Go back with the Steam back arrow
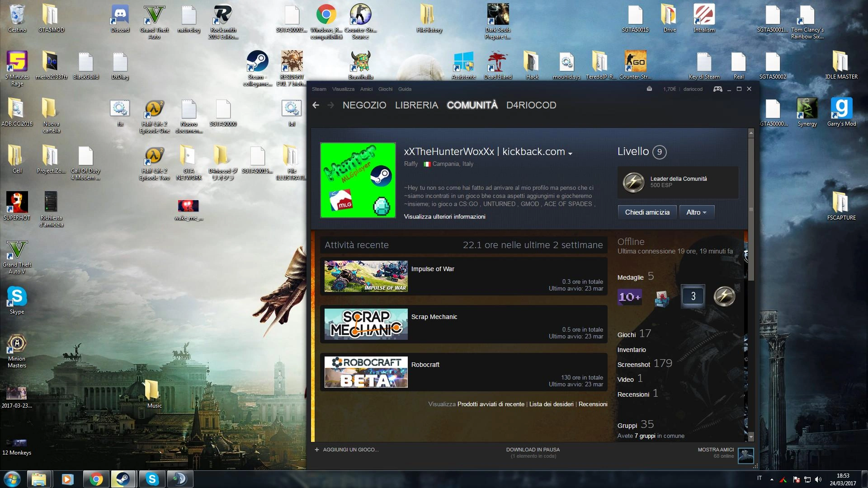868x488 pixels. (316, 105)
